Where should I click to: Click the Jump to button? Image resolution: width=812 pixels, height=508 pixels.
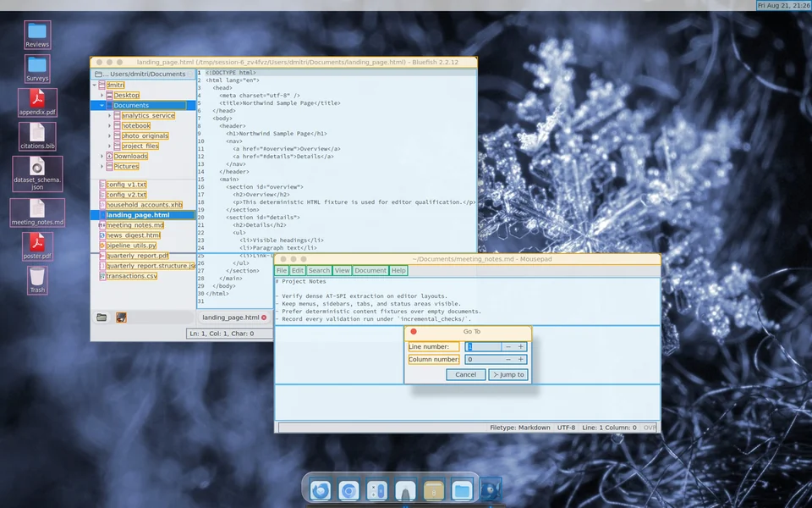508,375
